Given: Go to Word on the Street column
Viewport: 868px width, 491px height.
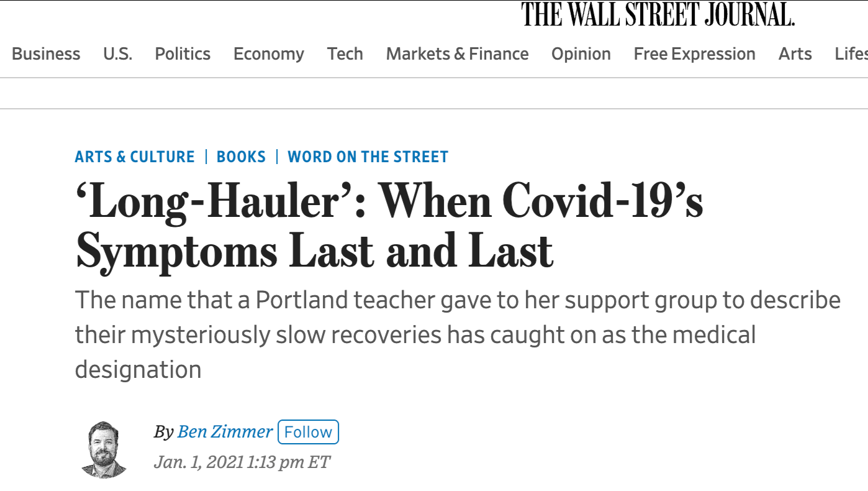Looking at the screenshot, I should (368, 157).
